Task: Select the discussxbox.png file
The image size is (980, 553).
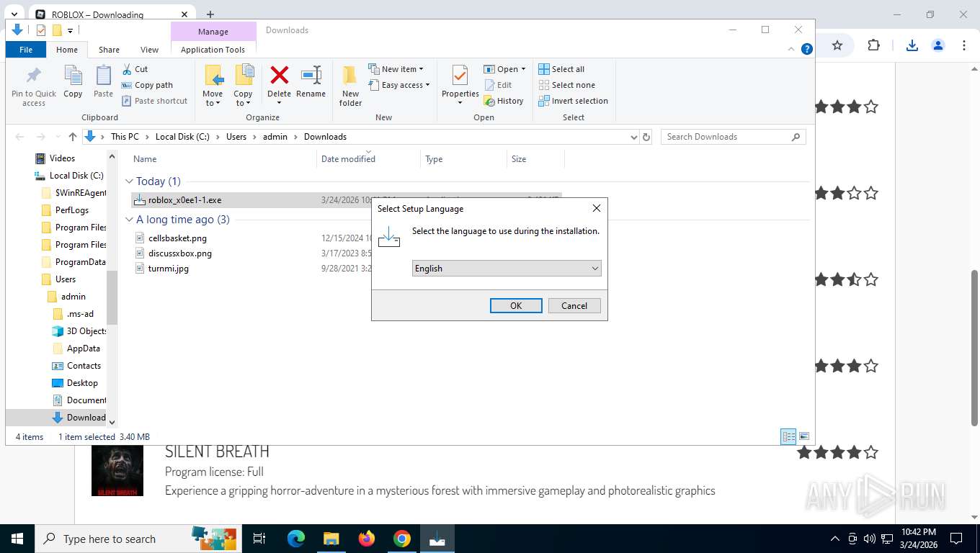Action: [x=180, y=253]
